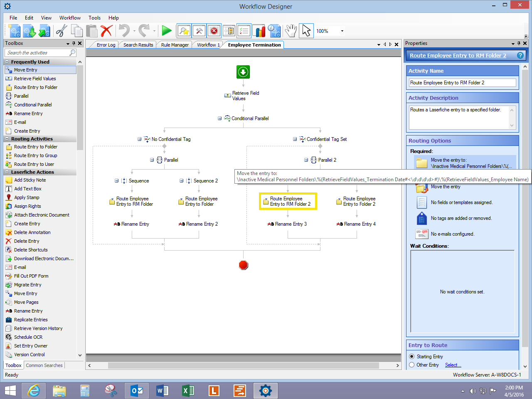Open the 100% zoom level dropdown
Image resolution: width=532 pixels, height=399 pixels.
342,31
